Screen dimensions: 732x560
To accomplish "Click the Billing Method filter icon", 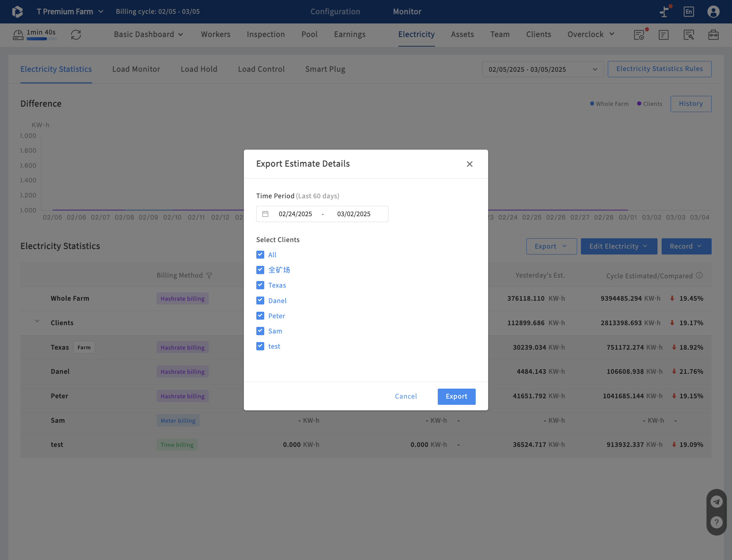I will click(x=209, y=276).
